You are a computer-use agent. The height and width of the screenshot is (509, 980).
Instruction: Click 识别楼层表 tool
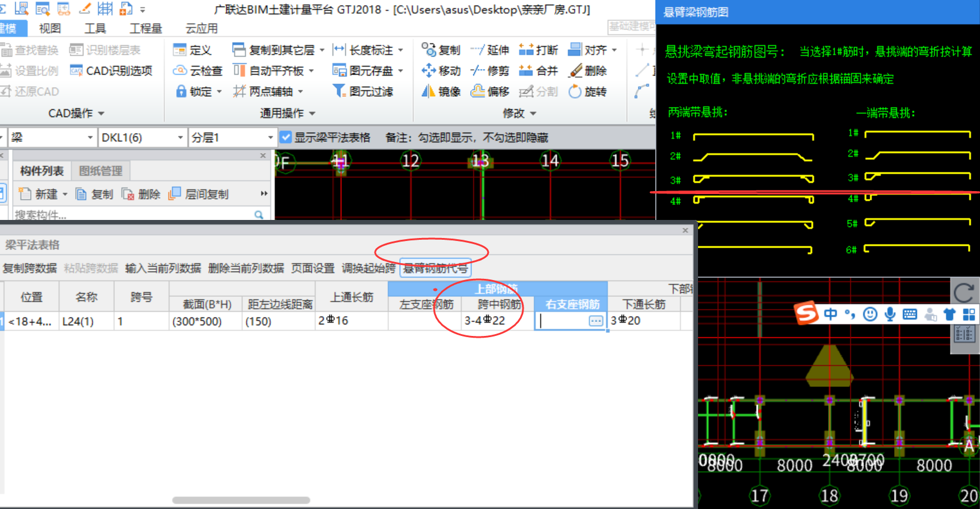tap(105, 50)
